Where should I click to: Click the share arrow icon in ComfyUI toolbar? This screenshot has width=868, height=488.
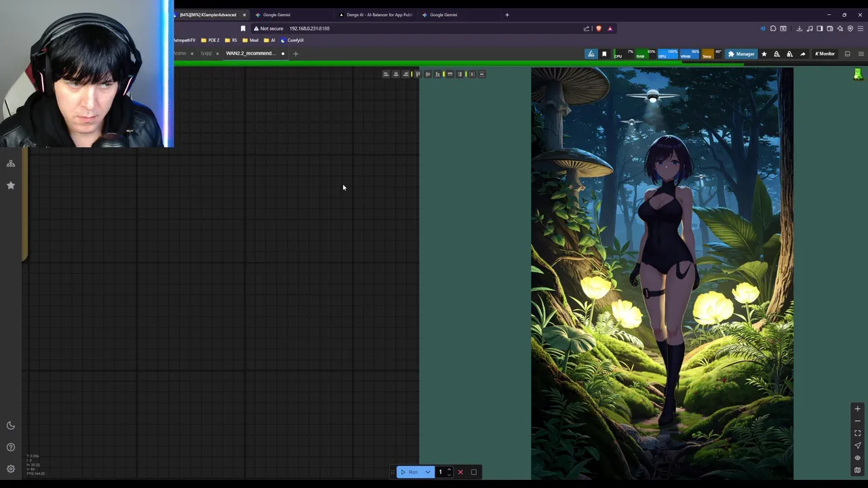[x=803, y=54]
